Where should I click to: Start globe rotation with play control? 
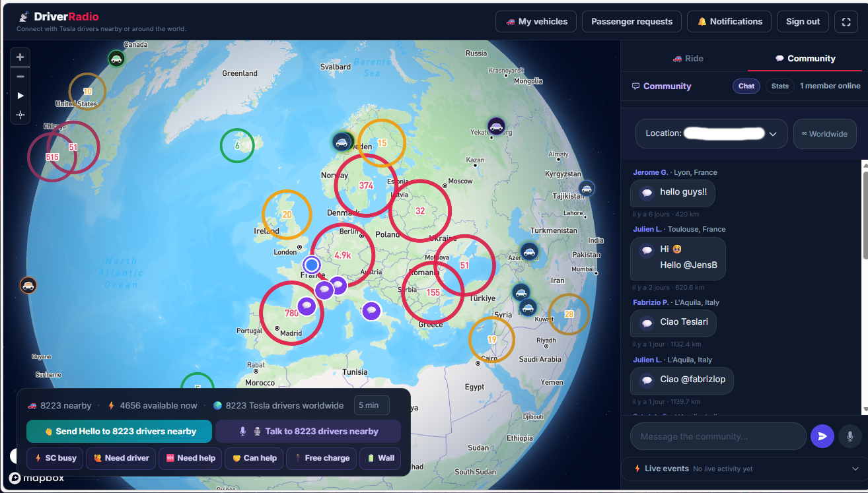[20, 96]
